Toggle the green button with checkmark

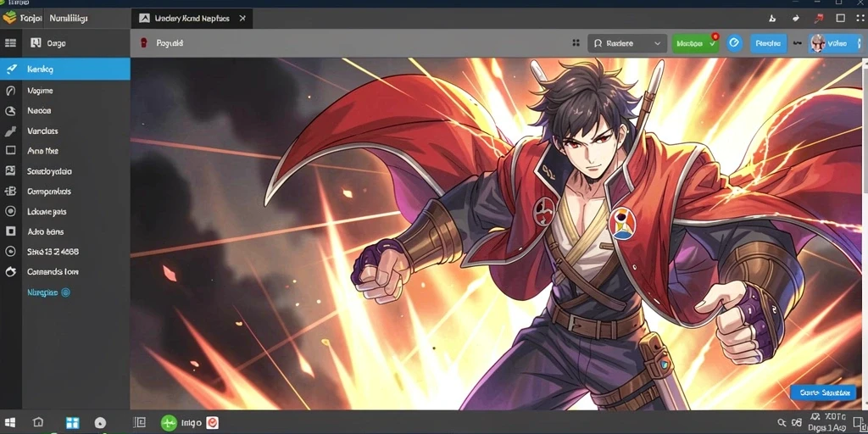pos(695,43)
